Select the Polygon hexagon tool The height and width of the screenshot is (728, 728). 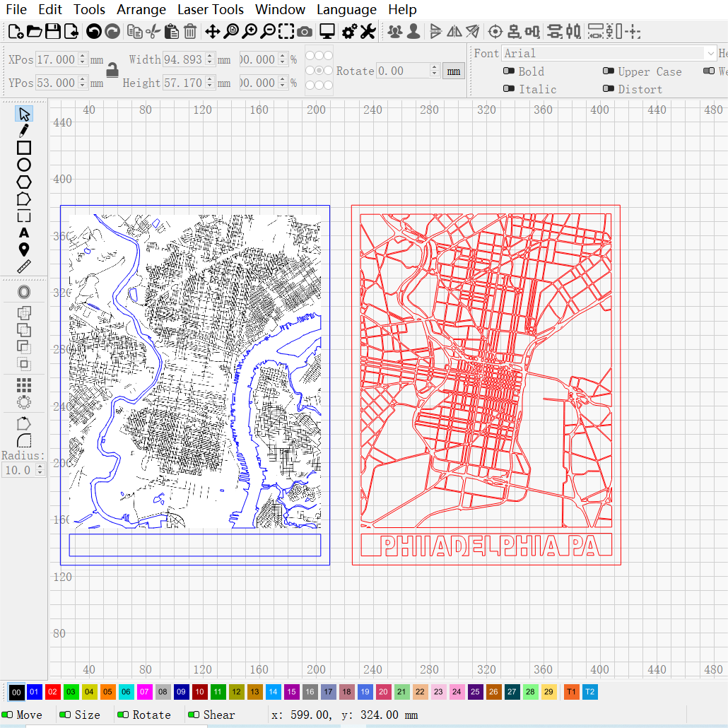coord(24,182)
